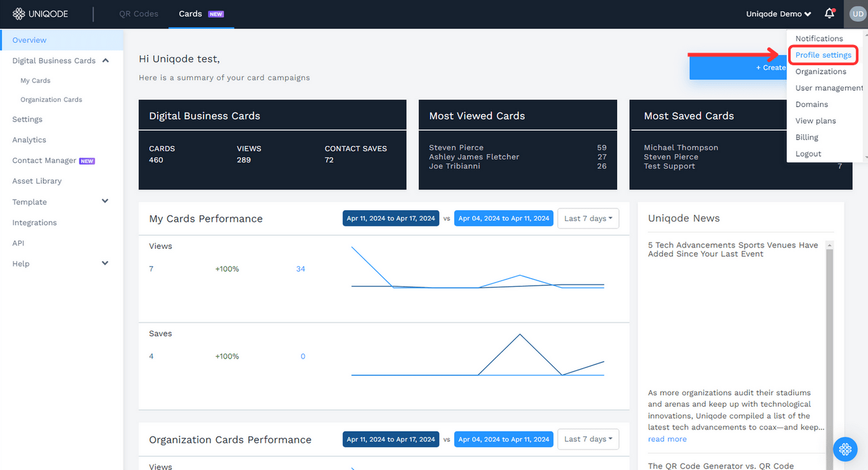
Task: Click the Uniqode logo
Action: pyautogui.click(x=41, y=14)
